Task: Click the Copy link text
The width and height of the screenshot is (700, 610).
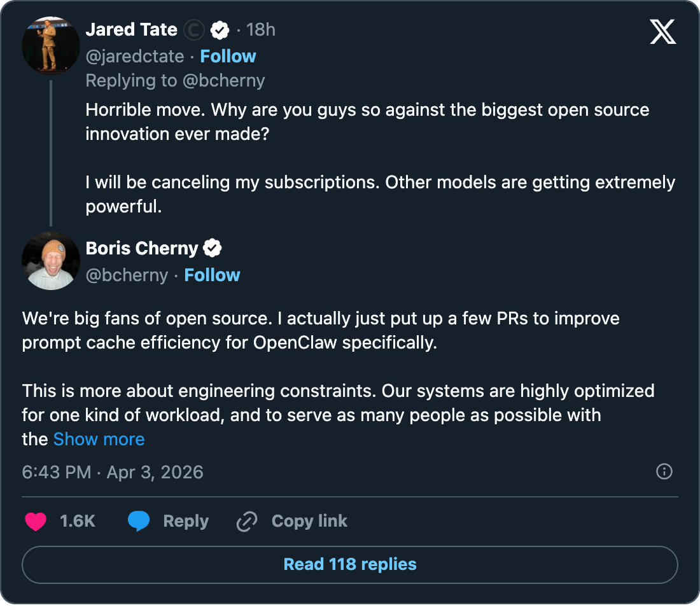Action: (x=309, y=521)
